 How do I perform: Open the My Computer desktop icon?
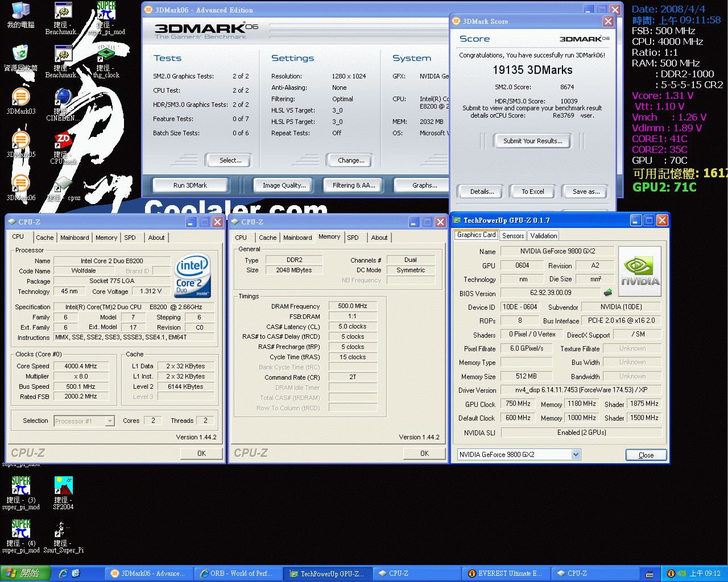[x=20, y=15]
